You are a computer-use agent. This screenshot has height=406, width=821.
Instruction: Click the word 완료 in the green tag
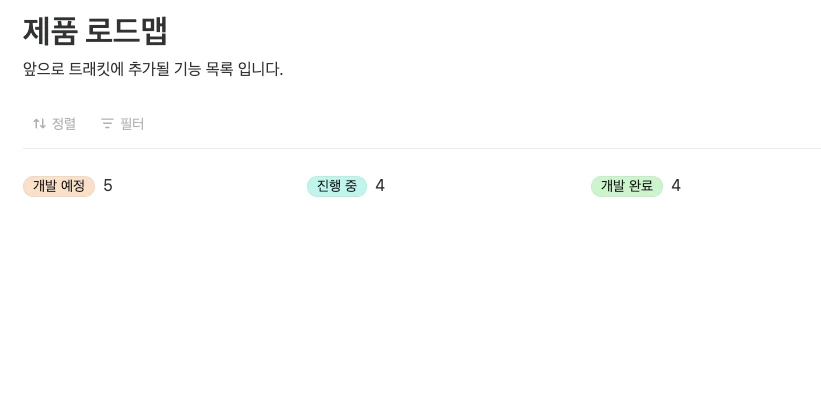640,186
